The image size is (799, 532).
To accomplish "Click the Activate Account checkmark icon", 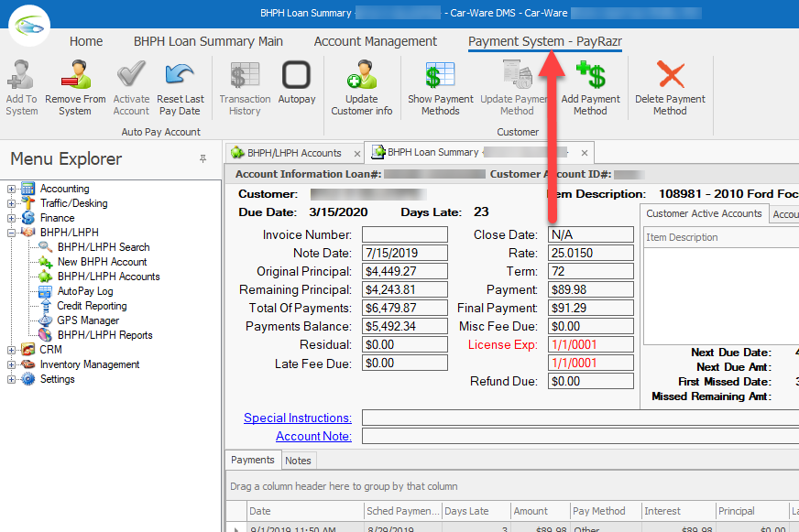I will click(131, 74).
